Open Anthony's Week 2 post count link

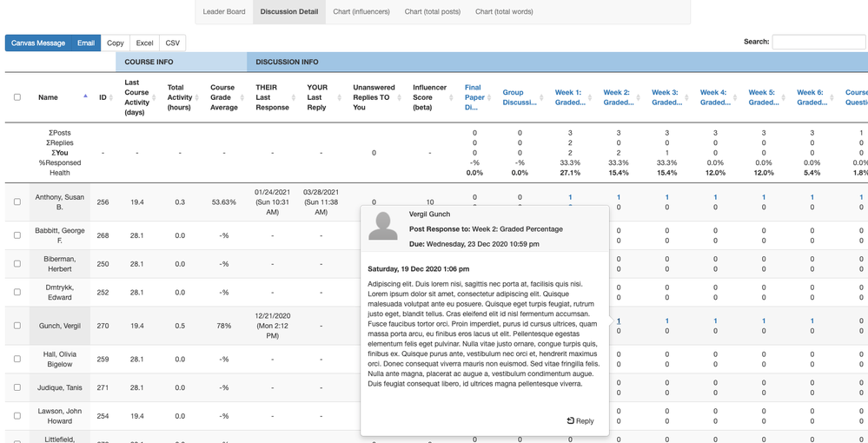tap(619, 197)
